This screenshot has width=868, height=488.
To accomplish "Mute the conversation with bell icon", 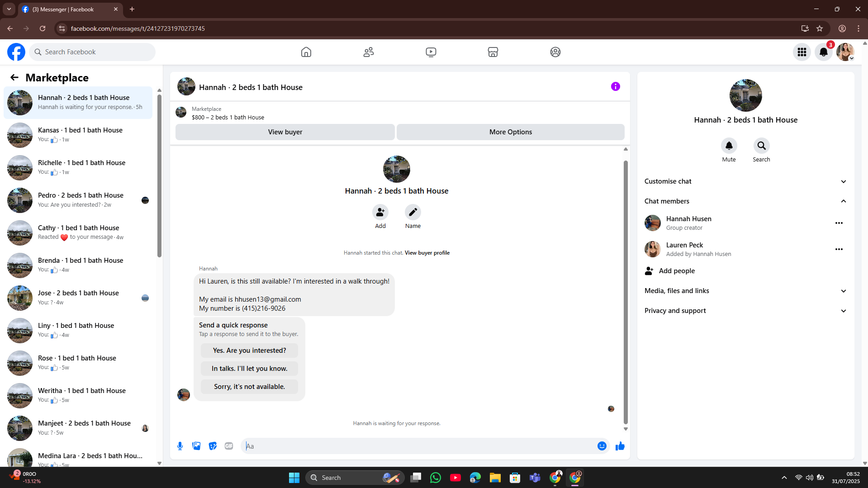I will click(x=729, y=146).
